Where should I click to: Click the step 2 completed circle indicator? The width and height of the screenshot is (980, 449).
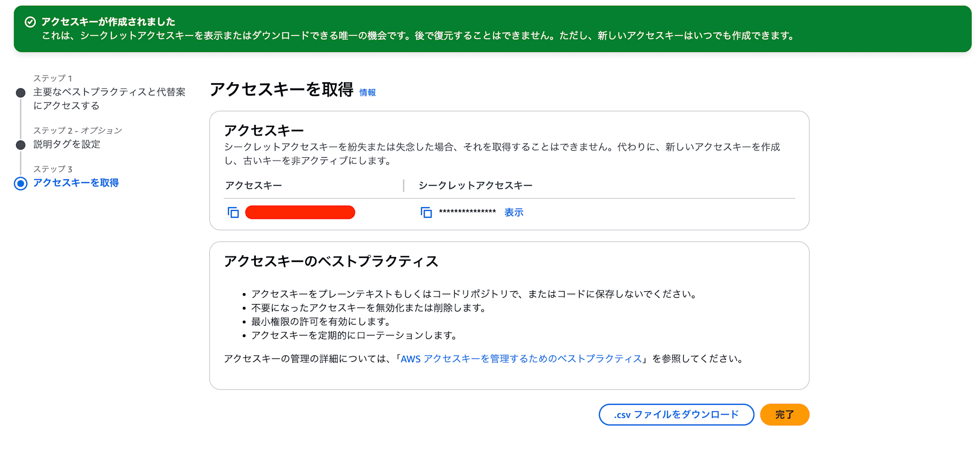[x=21, y=145]
